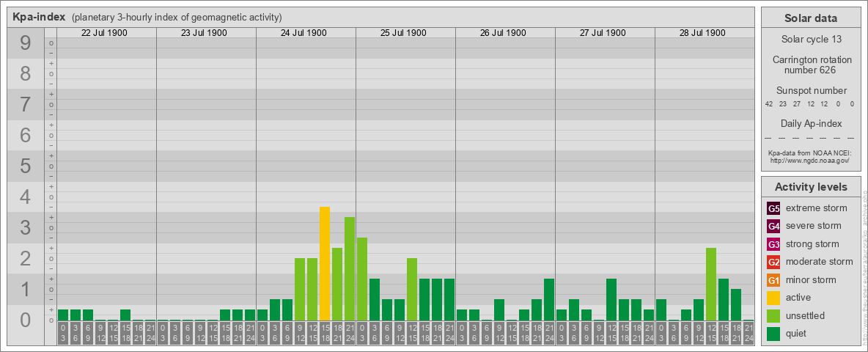Click the '24 Jul 1900' date header
This screenshot has height=352, width=868.
pyautogui.click(x=304, y=33)
